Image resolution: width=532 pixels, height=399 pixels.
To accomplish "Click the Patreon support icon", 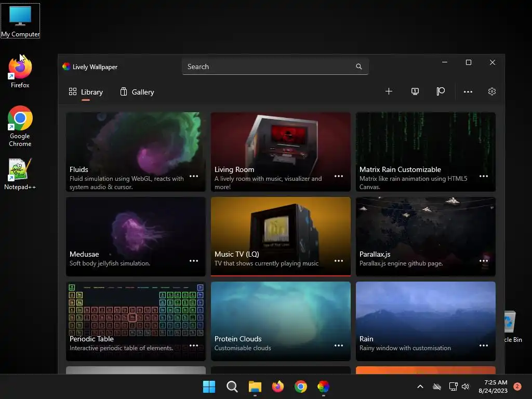I will tap(441, 91).
